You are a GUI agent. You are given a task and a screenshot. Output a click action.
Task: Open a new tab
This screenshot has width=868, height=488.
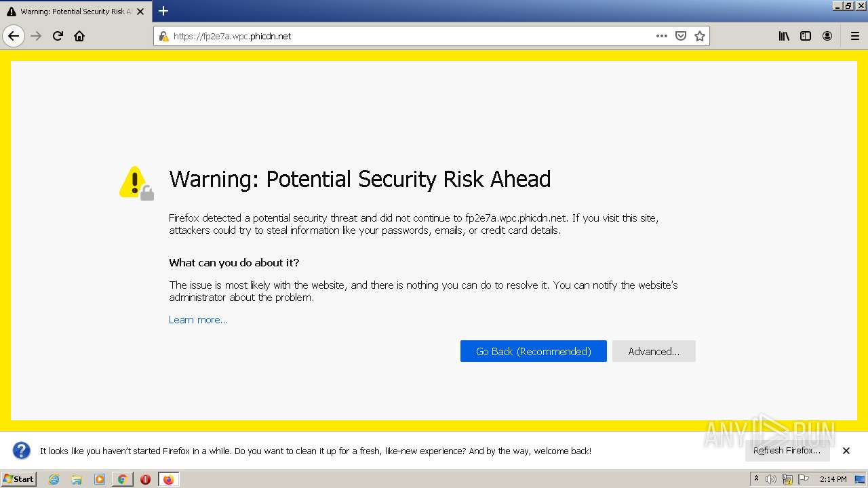163,11
